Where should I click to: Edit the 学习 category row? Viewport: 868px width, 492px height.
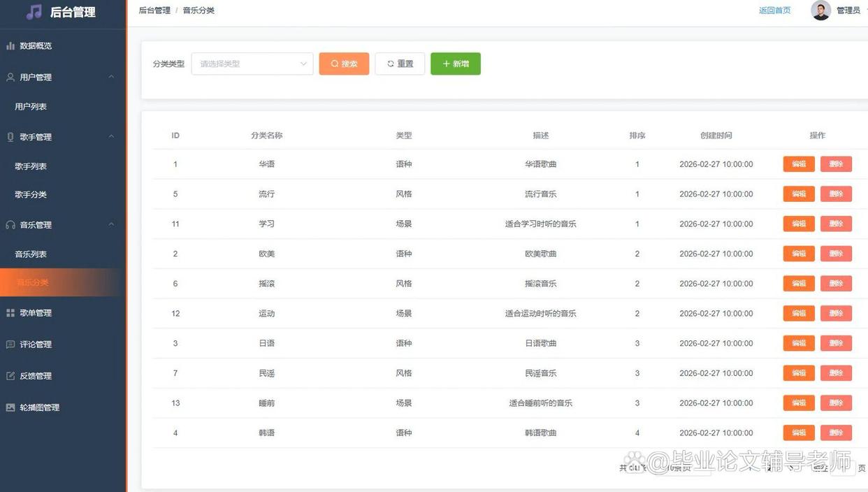pos(799,224)
